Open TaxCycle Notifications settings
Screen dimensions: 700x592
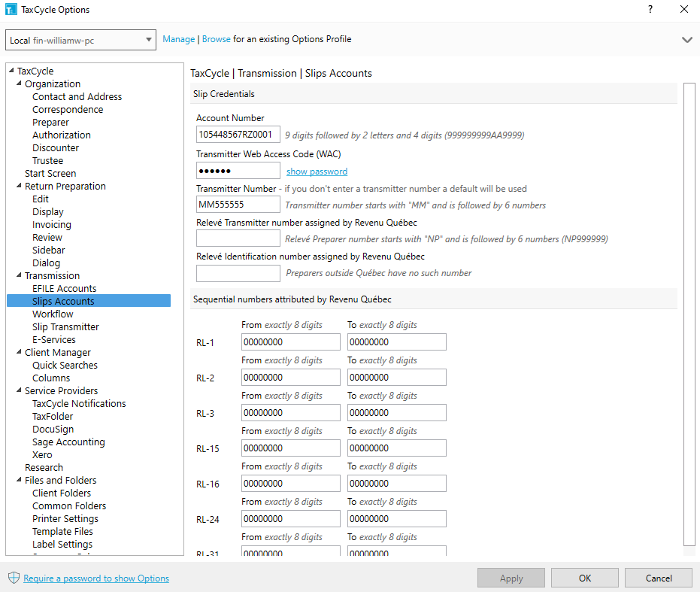(79, 404)
